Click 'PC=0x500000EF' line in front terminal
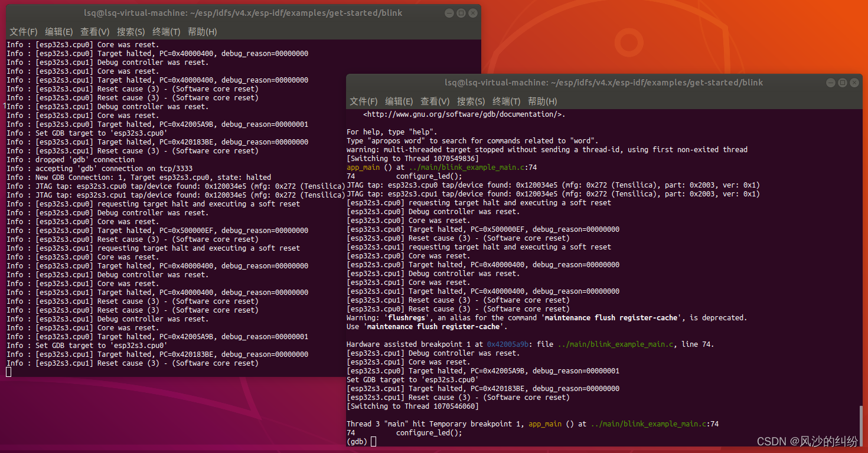The width and height of the screenshot is (868, 453). [x=483, y=229]
